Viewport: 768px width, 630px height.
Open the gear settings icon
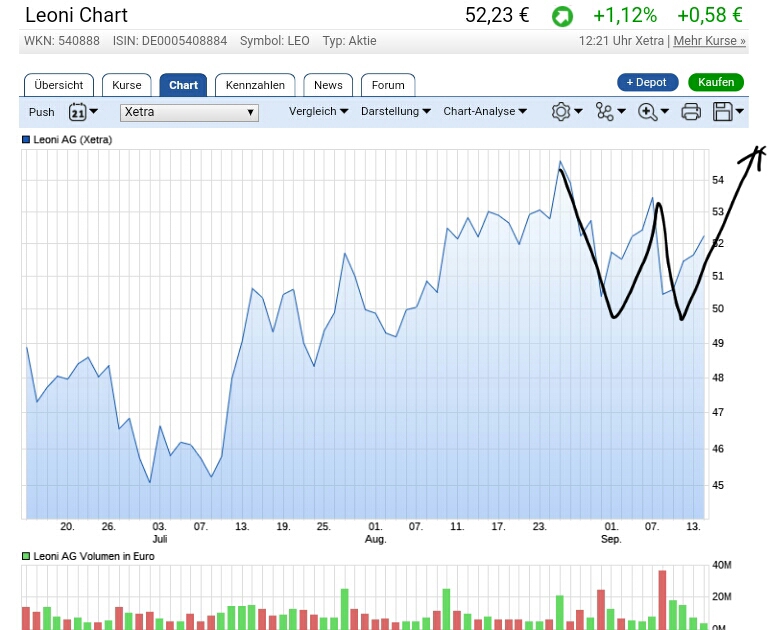tap(561, 112)
